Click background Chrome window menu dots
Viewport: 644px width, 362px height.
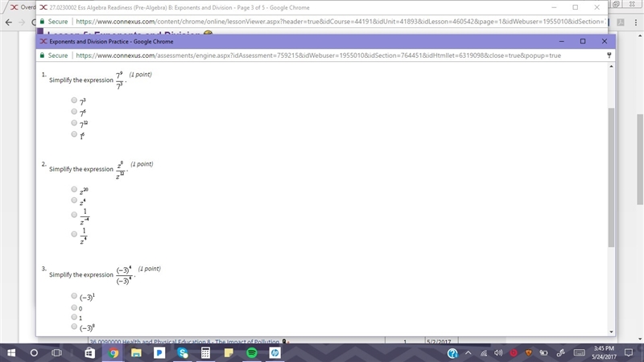point(636,23)
